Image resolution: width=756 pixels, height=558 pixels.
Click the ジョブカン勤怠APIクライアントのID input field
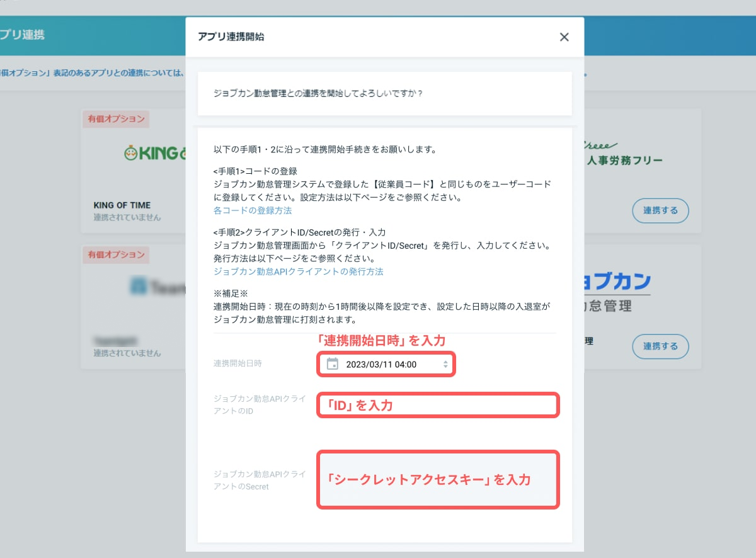[x=437, y=405]
